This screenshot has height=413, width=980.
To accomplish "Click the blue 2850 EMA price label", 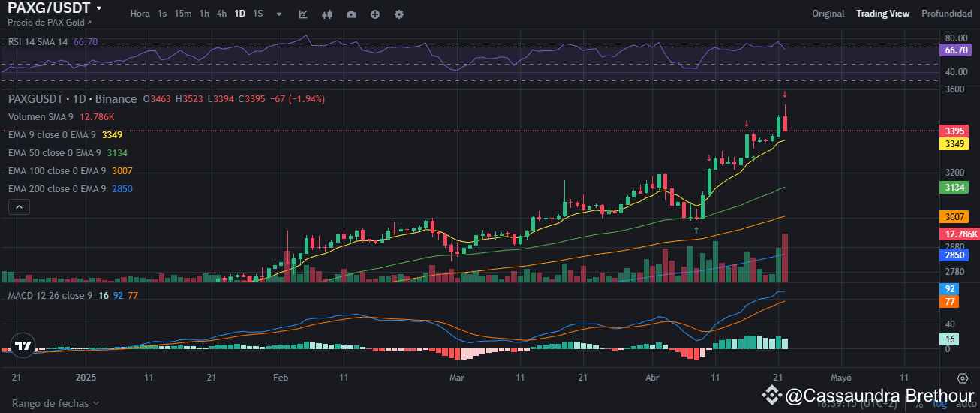I will click(954, 255).
